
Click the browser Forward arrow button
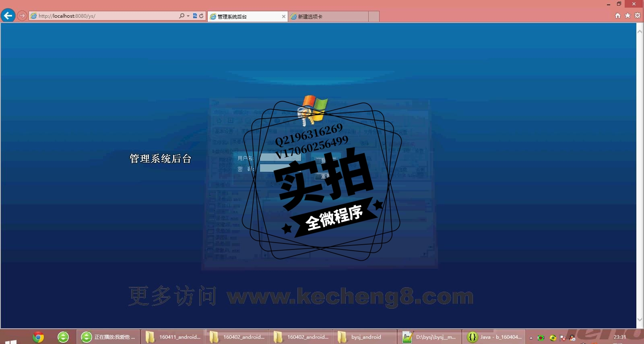pyautogui.click(x=22, y=16)
